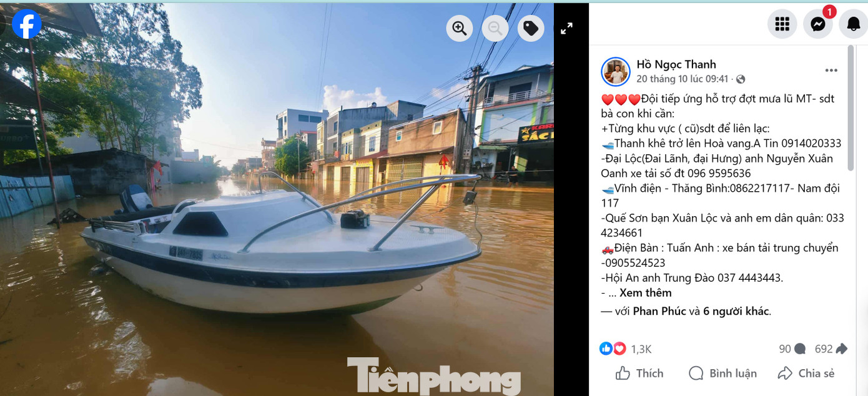View tagged person Phan Phúc
This screenshot has width=868, height=396.
pyautogui.click(x=659, y=311)
